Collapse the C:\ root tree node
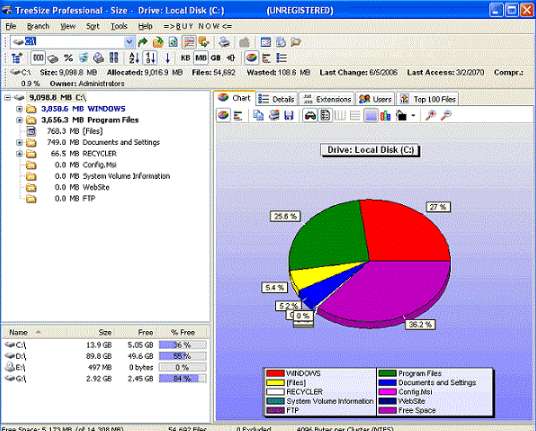Screen dimensions: 536x431 pos(8,98)
